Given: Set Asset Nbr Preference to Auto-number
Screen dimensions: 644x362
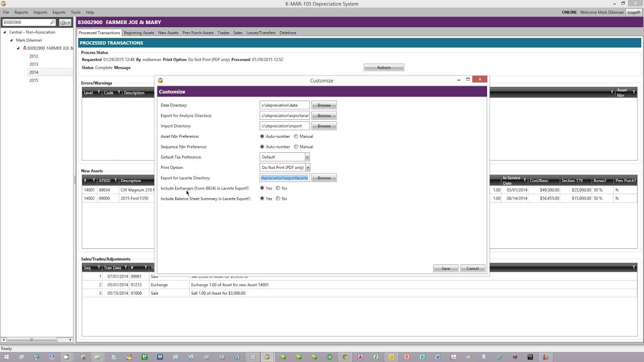Looking at the screenshot, I should click(262, 136).
